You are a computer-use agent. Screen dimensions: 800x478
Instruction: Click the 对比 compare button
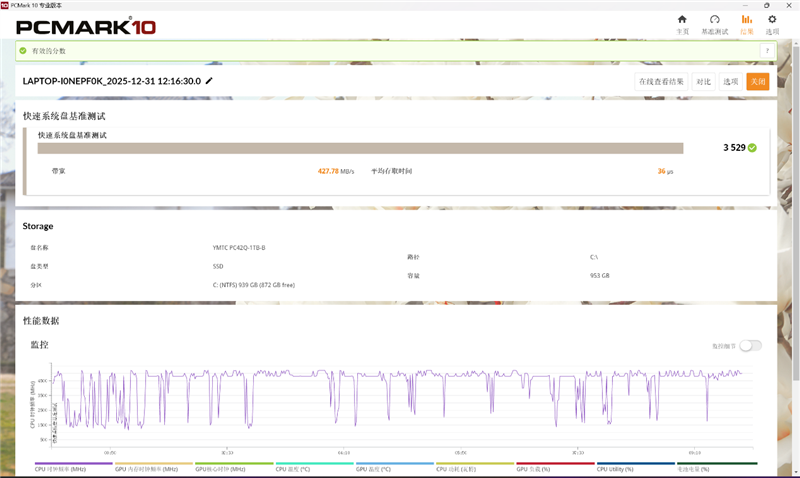pyautogui.click(x=704, y=82)
